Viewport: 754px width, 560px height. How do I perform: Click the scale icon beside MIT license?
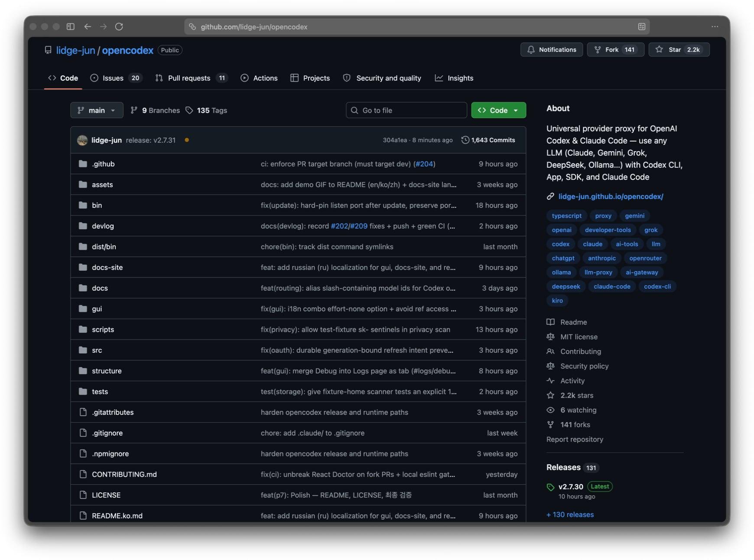pyautogui.click(x=551, y=337)
